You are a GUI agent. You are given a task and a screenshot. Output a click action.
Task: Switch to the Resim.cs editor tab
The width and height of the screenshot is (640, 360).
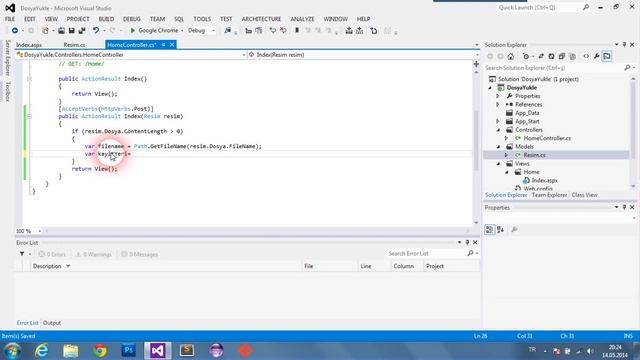click(x=74, y=45)
